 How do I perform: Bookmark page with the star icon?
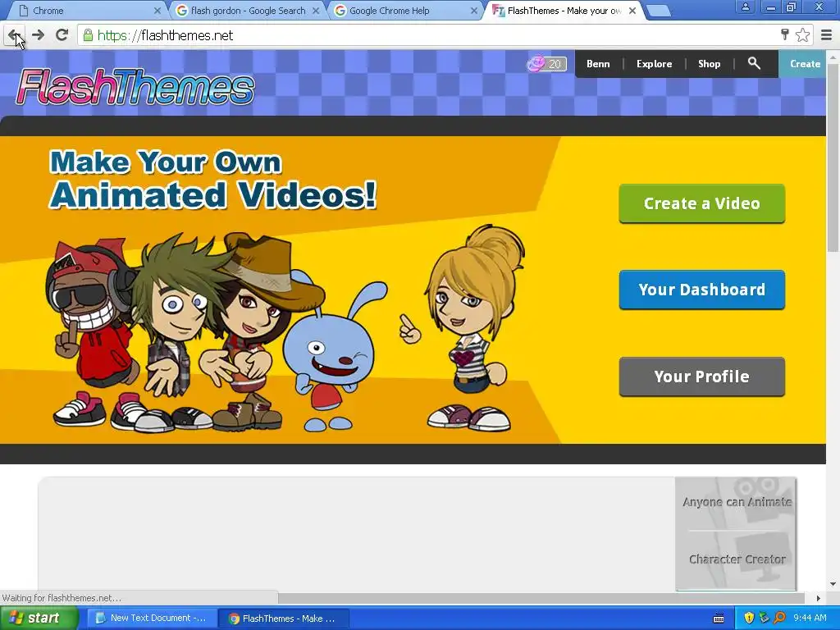[802, 35]
